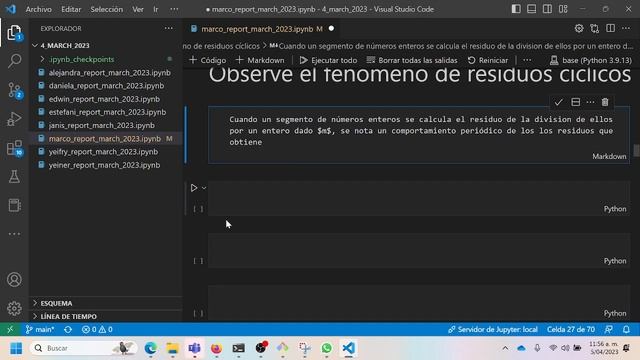Toggle primary sidebar visibility
640x360 pixels.
(x=516, y=9)
